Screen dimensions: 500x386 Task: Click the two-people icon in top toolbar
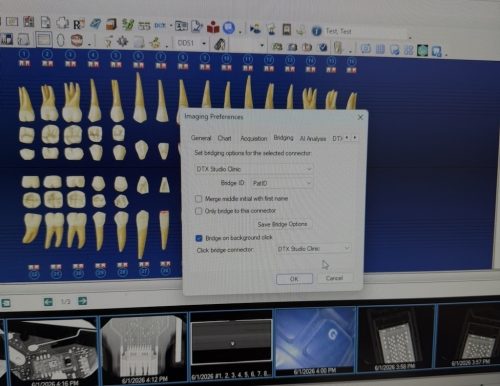coord(256,29)
